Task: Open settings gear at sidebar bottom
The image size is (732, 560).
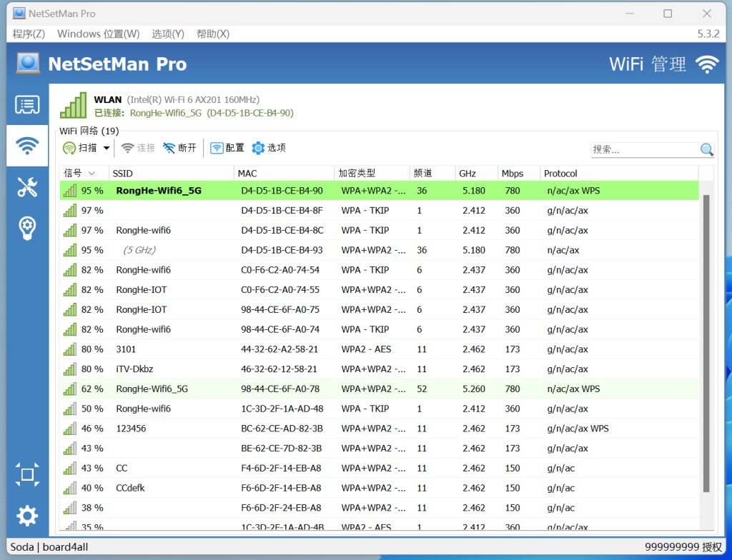Action: coord(27,516)
